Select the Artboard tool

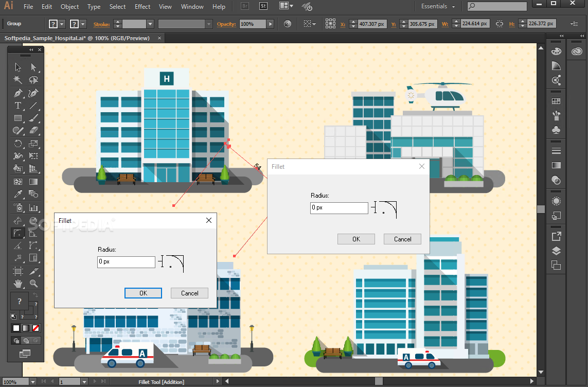point(17,271)
